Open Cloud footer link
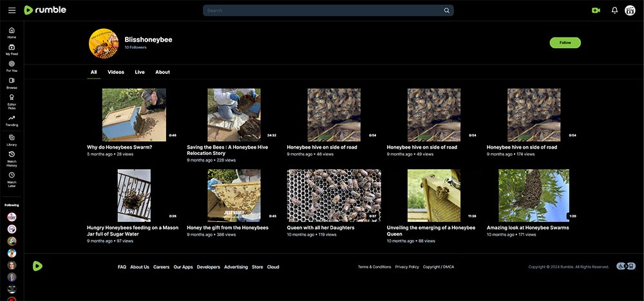 click(273, 267)
